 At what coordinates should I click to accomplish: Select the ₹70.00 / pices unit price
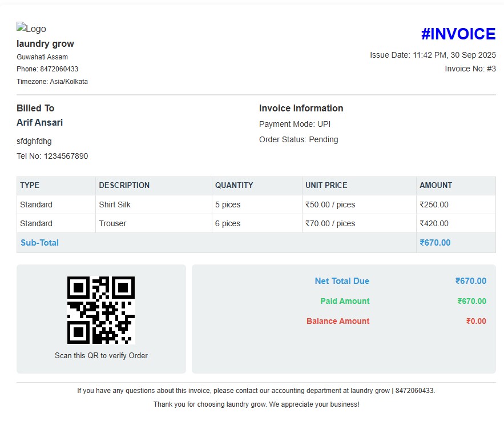click(330, 223)
